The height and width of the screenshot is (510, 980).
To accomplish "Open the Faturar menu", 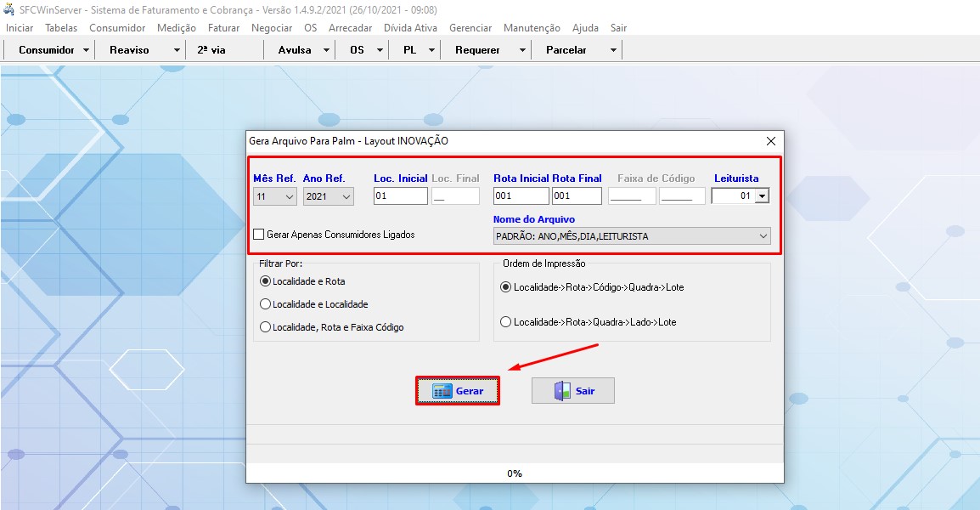I will click(223, 28).
